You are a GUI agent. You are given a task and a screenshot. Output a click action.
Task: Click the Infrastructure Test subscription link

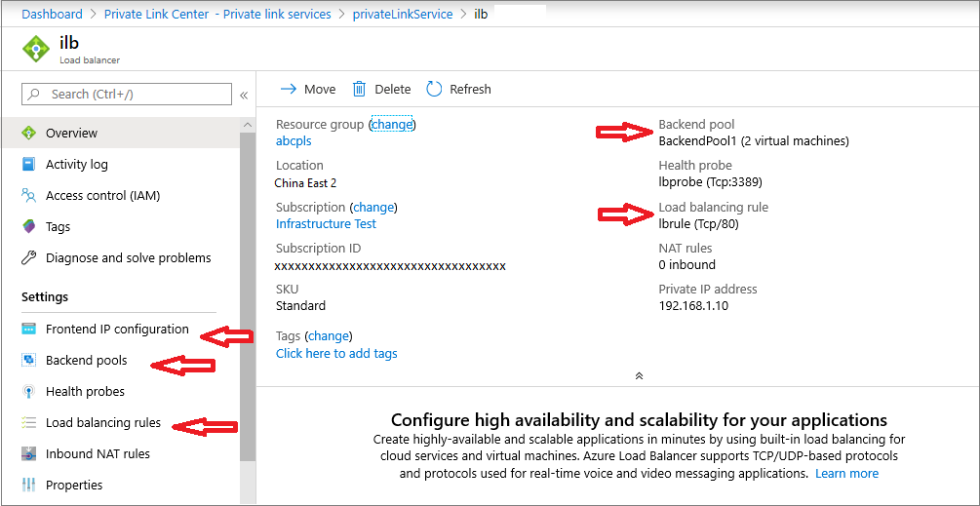click(326, 223)
